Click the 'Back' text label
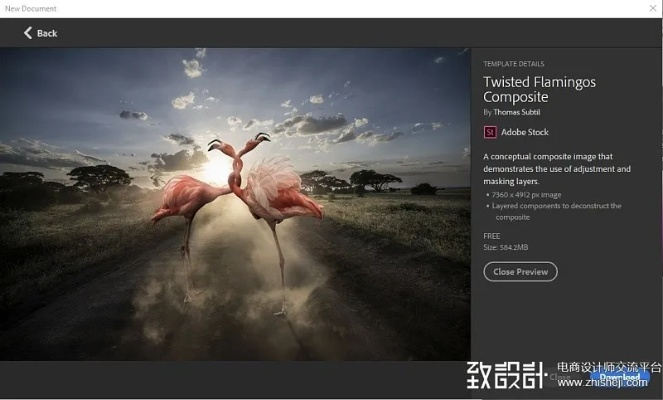 (47, 33)
